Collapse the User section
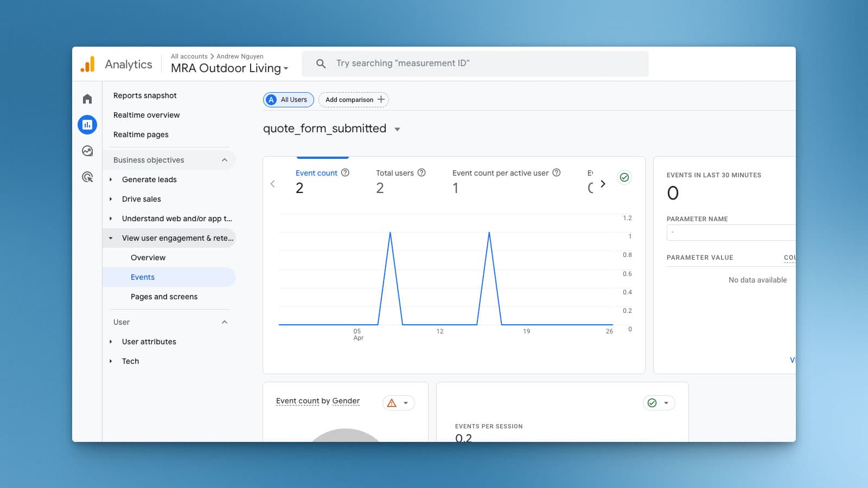The width and height of the screenshot is (868, 488). pos(225,322)
